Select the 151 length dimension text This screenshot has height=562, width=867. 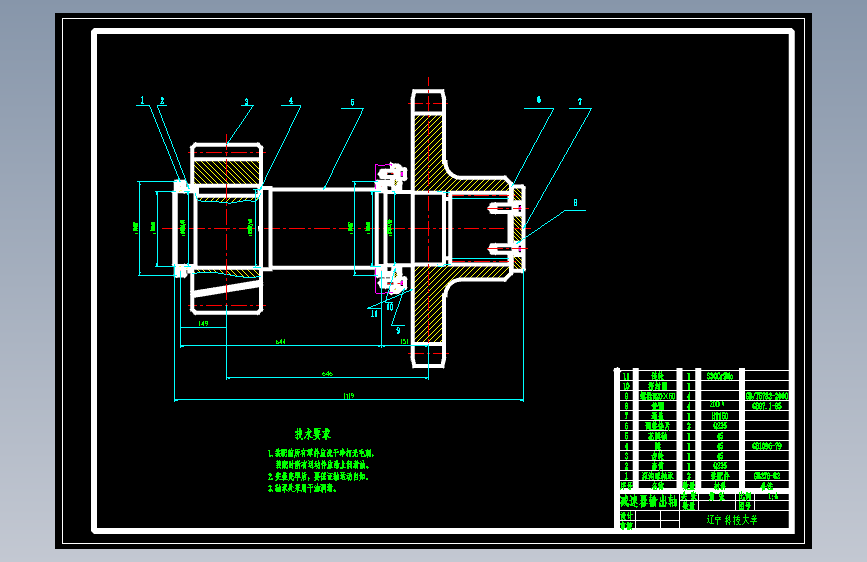(404, 341)
